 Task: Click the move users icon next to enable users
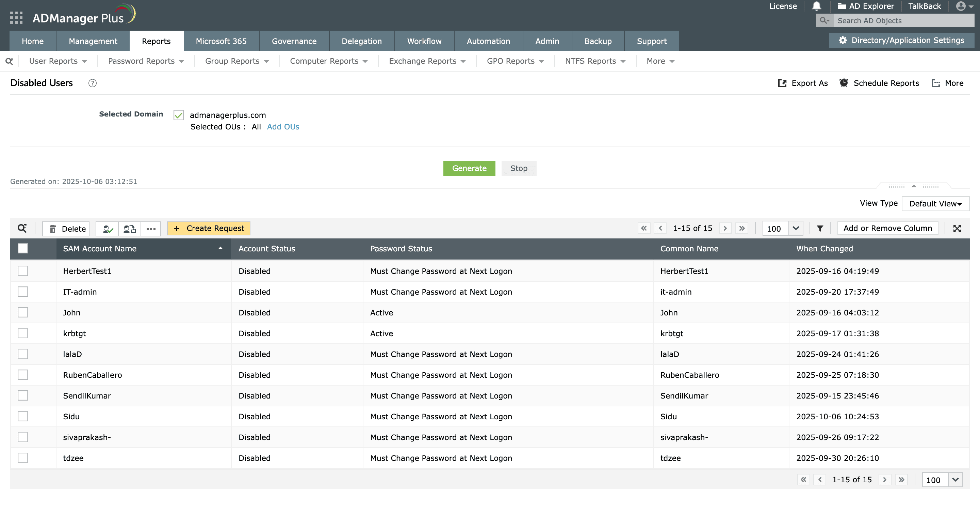click(x=129, y=229)
